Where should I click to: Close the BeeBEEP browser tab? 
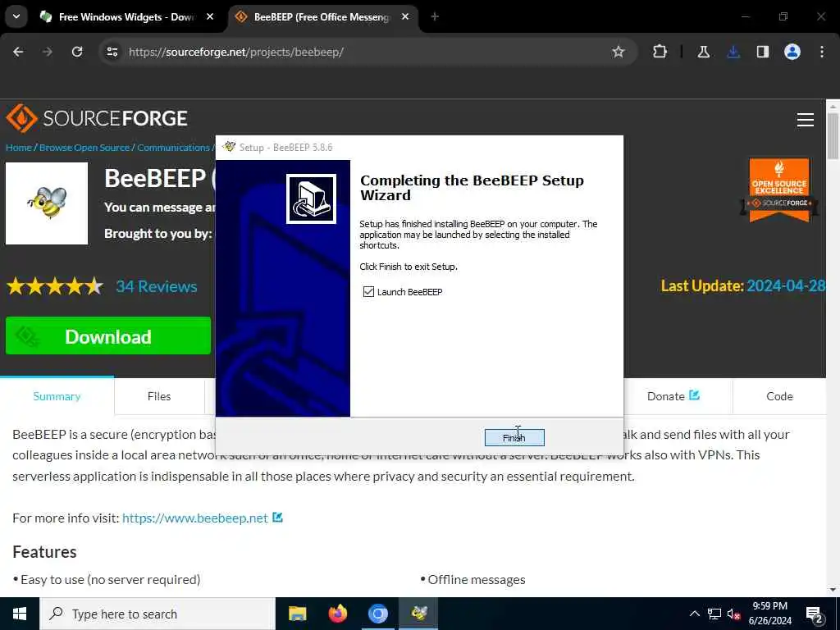pyautogui.click(x=405, y=16)
